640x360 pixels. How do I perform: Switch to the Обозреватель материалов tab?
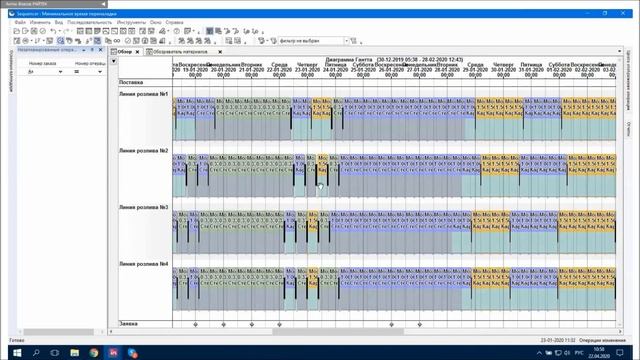point(180,52)
